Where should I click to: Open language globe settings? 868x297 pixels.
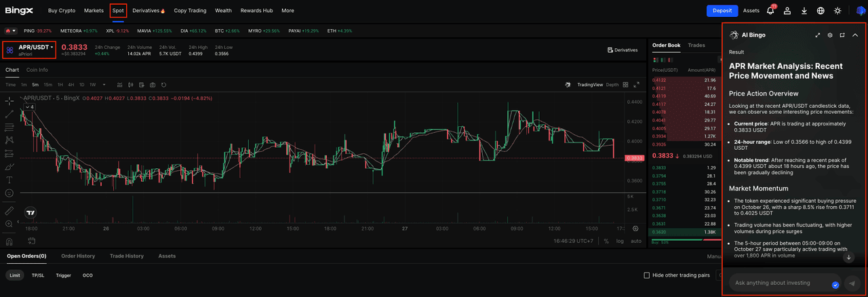[821, 11]
